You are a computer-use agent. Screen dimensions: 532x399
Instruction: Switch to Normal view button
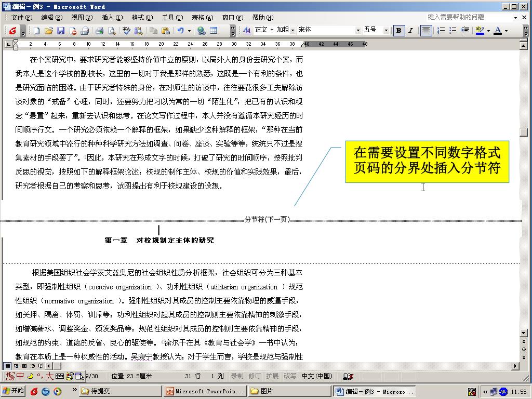(x=7, y=366)
